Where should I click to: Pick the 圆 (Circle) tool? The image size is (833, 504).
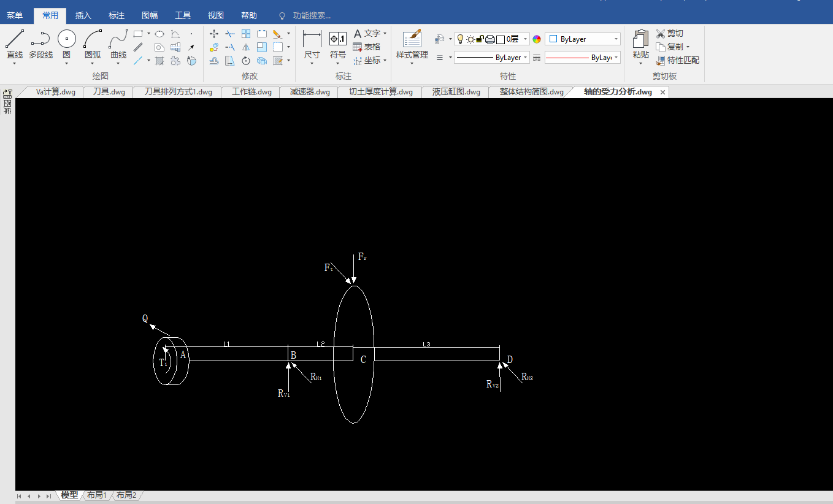[x=66, y=40]
